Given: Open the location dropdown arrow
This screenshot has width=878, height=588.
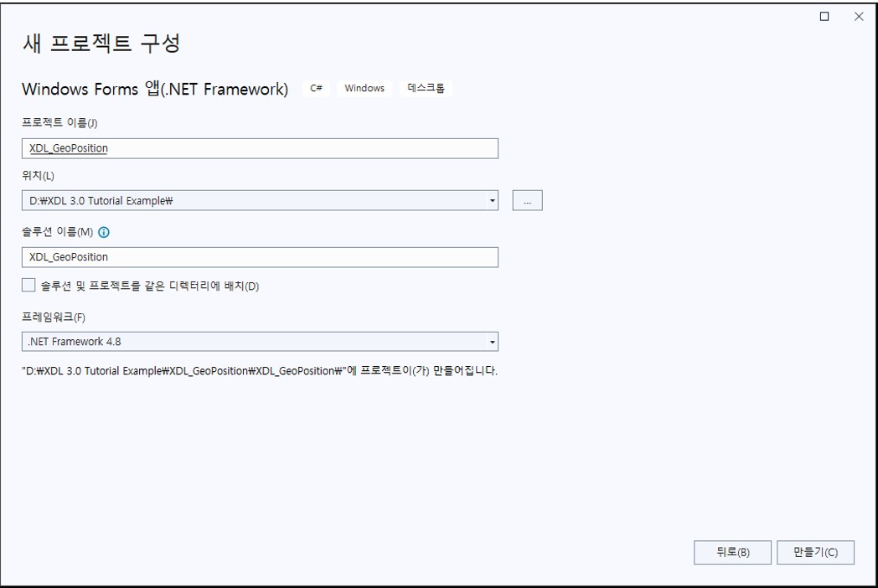Looking at the screenshot, I should point(492,200).
